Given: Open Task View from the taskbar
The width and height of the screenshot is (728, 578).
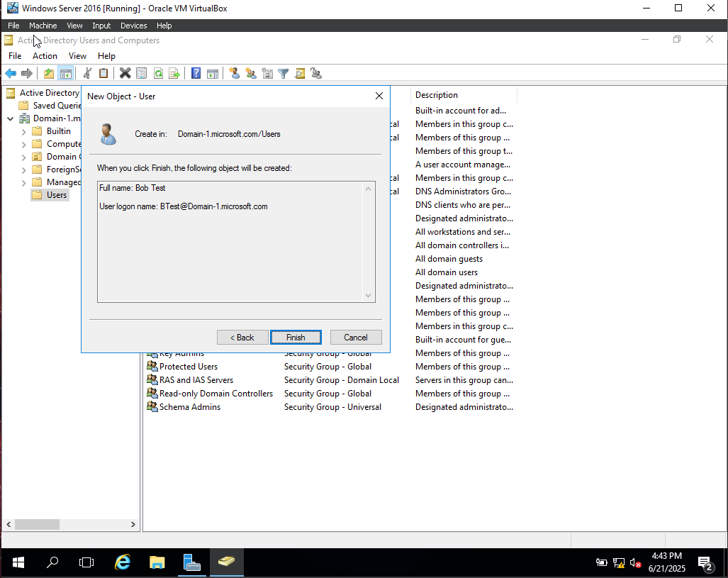Looking at the screenshot, I should pos(86,562).
